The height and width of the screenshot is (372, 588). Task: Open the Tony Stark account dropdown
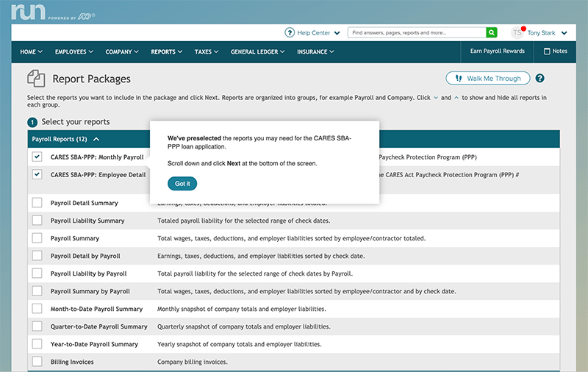point(564,33)
